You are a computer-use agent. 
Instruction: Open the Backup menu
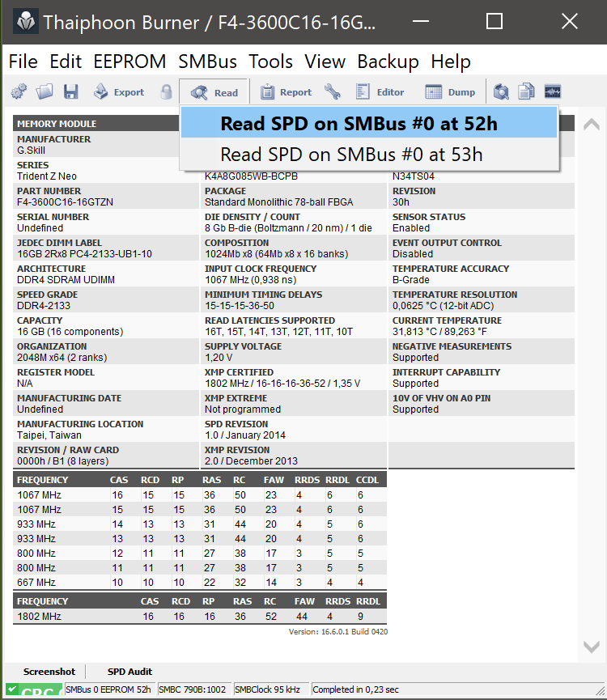tap(388, 62)
